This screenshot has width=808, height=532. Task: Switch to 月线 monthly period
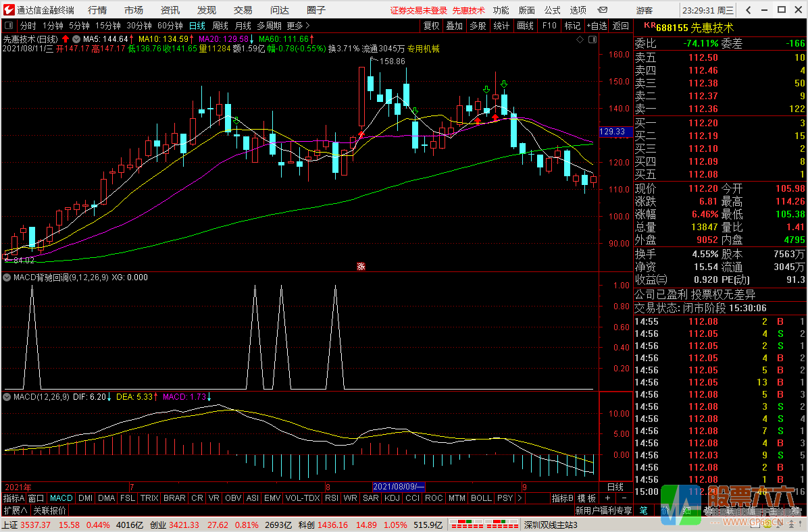pos(243,25)
